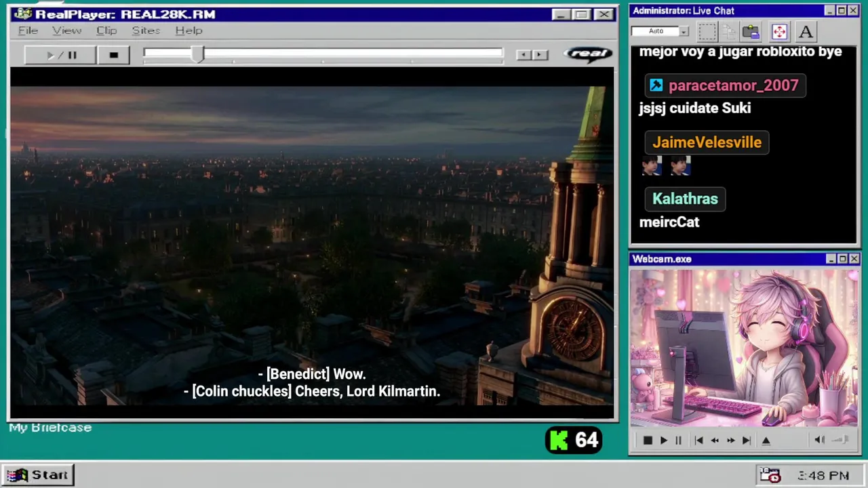This screenshot has width=868, height=488.
Task: Close the Live Chat window
Action: [x=853, y=11]
